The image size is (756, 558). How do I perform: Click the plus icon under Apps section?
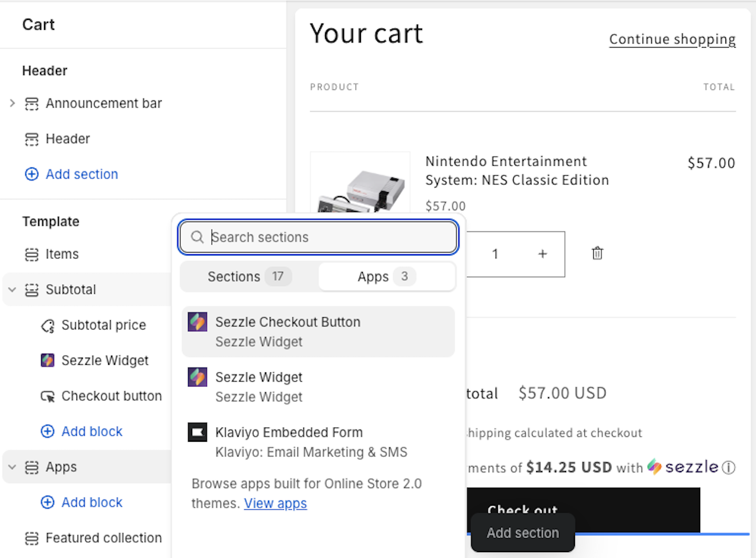tap(48, 503)
